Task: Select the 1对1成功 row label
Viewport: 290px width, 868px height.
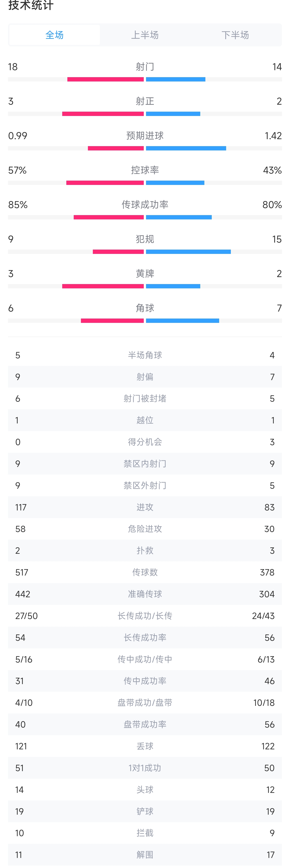Action: pos(145,768)
